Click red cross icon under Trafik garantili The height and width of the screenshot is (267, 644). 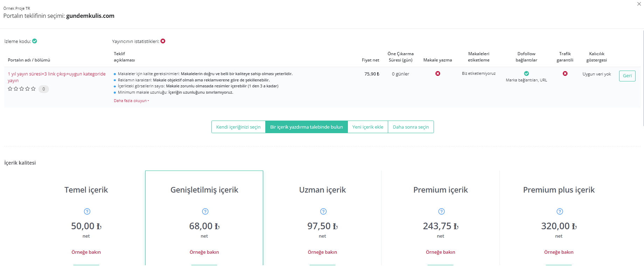click(x=565, y=73)
